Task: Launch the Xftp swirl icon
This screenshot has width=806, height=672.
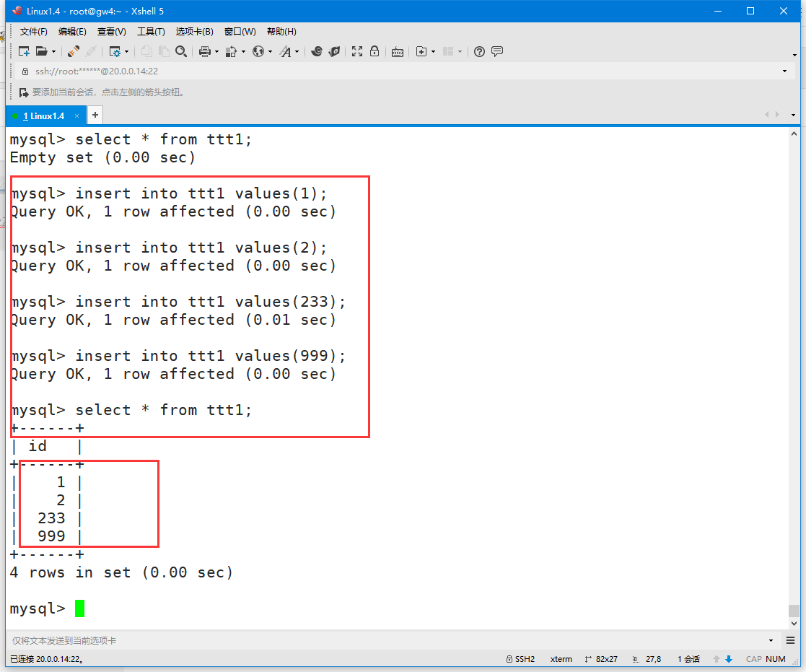Action: pyautogui.click(x=317, y=51)
